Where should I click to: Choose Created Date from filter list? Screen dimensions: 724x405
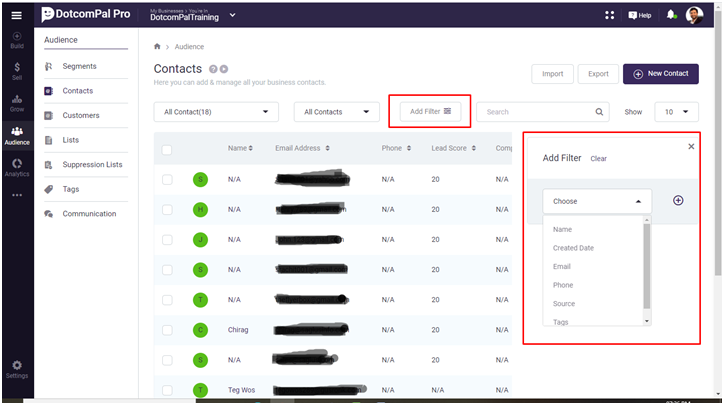tap(573, 248)
